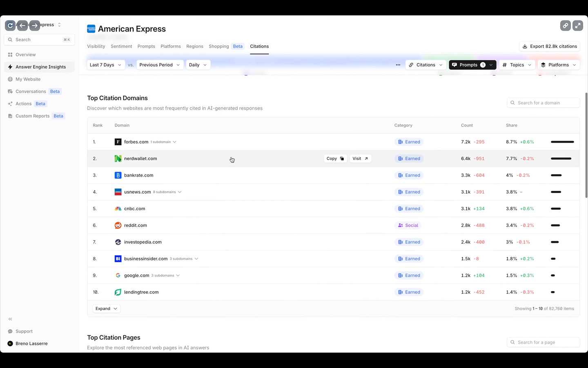Screen dimensions: 588x368
Task: Click Copy button on nerdwallet.com row
Action: [x=335, y=159]
